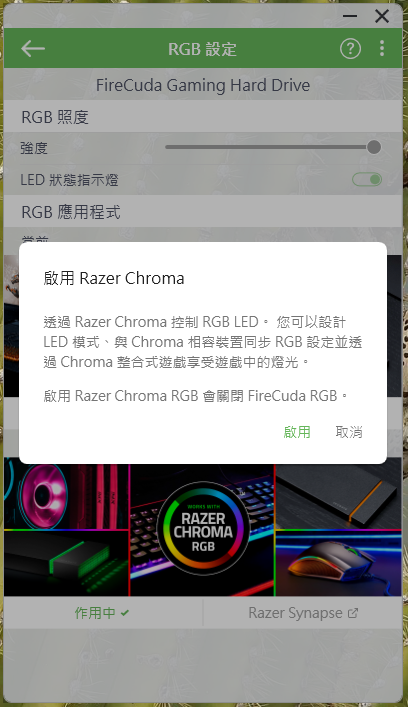Click the middle of the 強度 slider track
The height and width of the screenshot is (707, 408).
[x=270, y=147]
